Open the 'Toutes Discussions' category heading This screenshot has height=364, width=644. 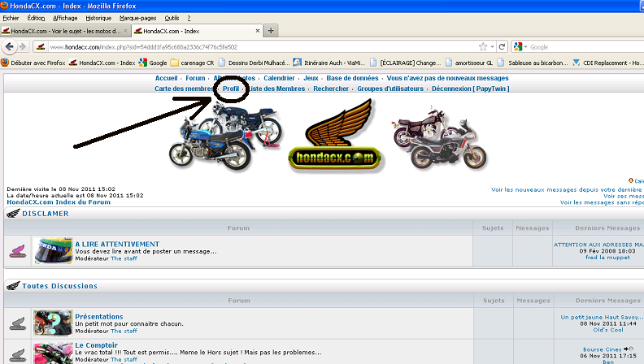point(59,286)
